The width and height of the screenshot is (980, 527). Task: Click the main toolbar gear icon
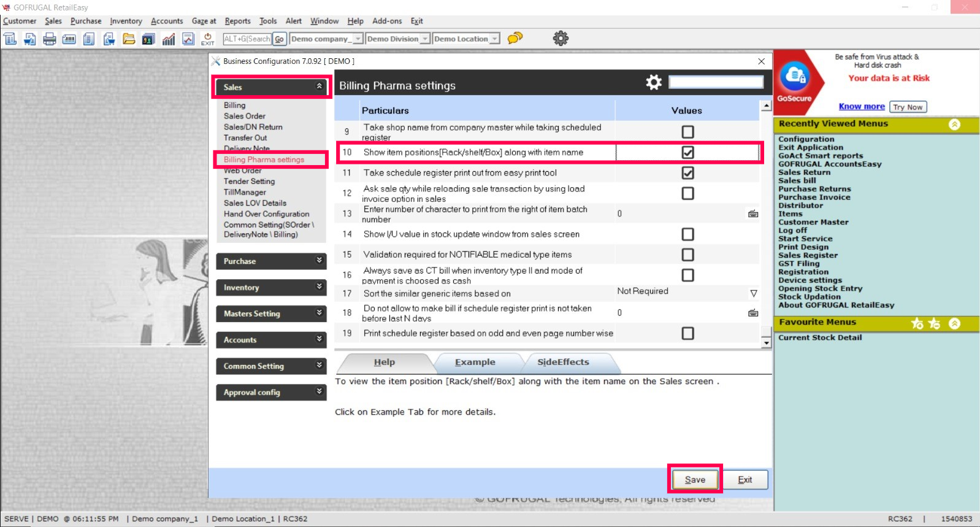pyautogui.click(x=561, y=38)
